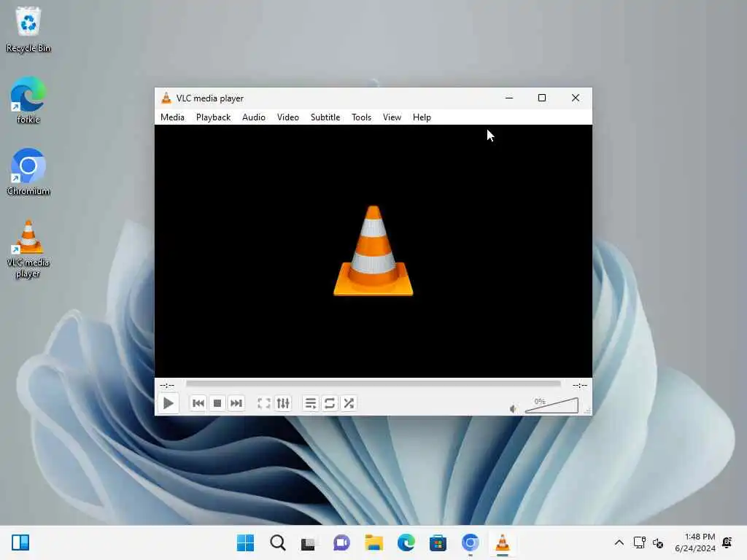The width and height of the screenshot is (747, 560).
Task: Open File Explorer from taskbar
Action: [374, 542]
